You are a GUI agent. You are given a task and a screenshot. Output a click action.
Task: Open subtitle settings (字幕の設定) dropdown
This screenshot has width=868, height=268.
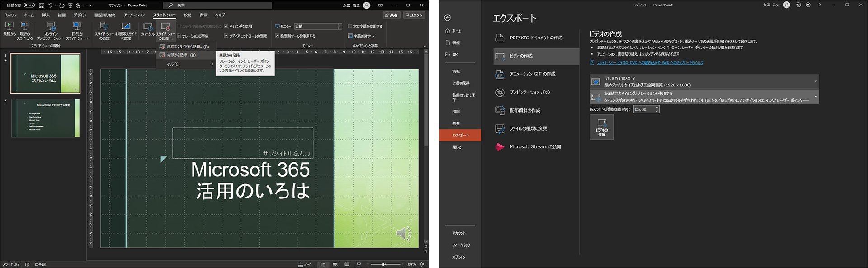point(361,36)
